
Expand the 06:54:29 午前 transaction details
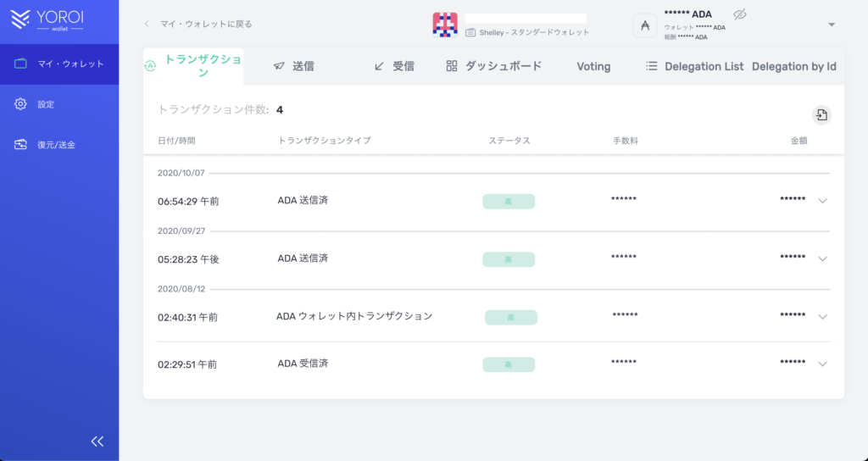pyautogui.click(x=821, y=201)
